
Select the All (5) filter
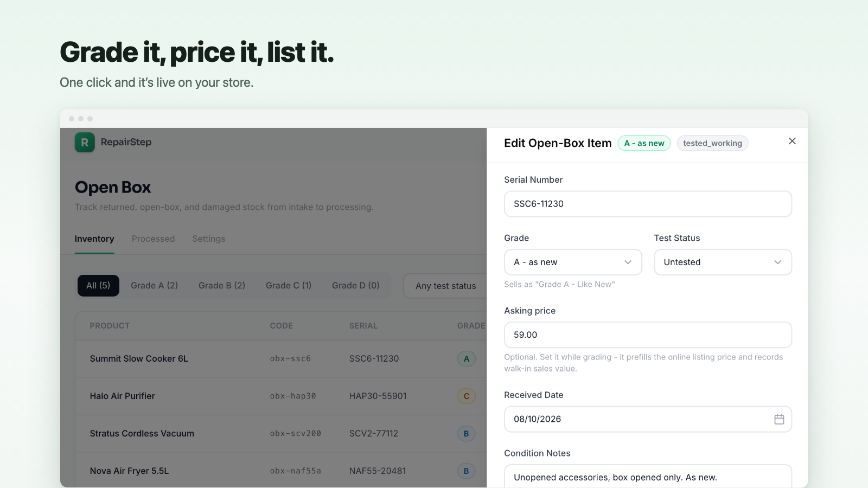98,286
